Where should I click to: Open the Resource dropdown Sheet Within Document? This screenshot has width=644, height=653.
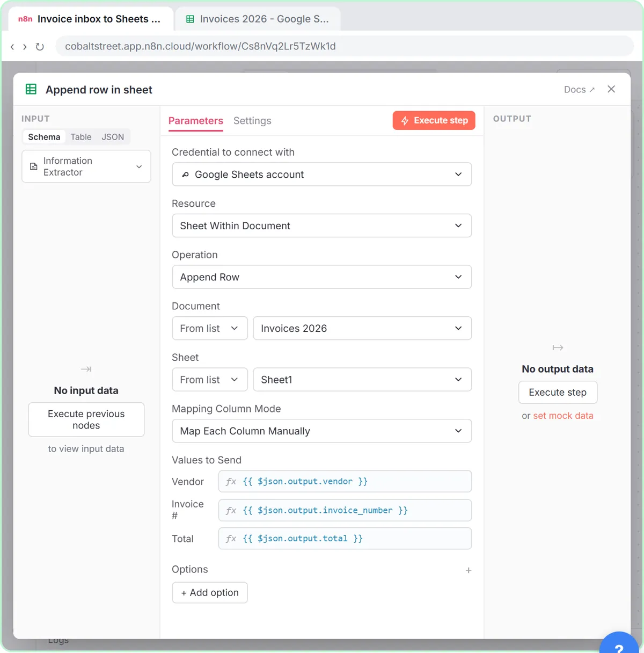(x=322, y=226)
